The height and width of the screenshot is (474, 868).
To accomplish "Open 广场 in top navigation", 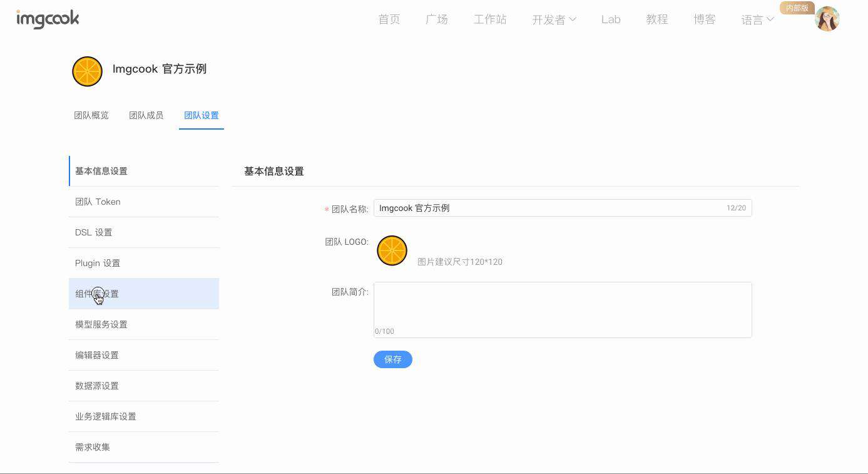I will pyautogui.click(x=437, y=19).
